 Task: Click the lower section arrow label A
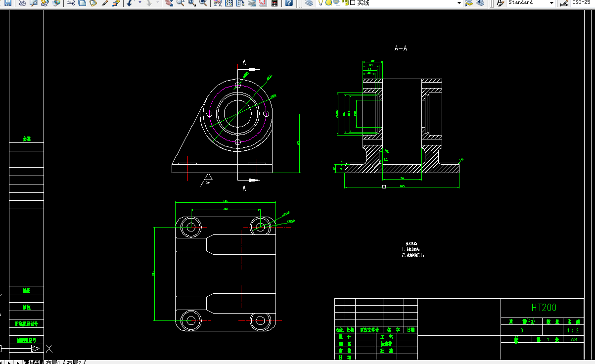(x=244, y=189)
